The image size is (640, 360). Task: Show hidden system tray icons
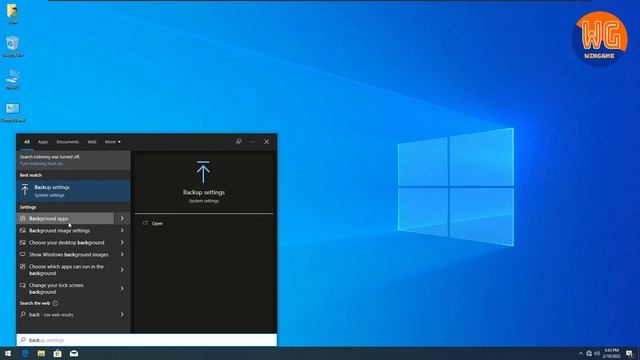tap(581, 353)
